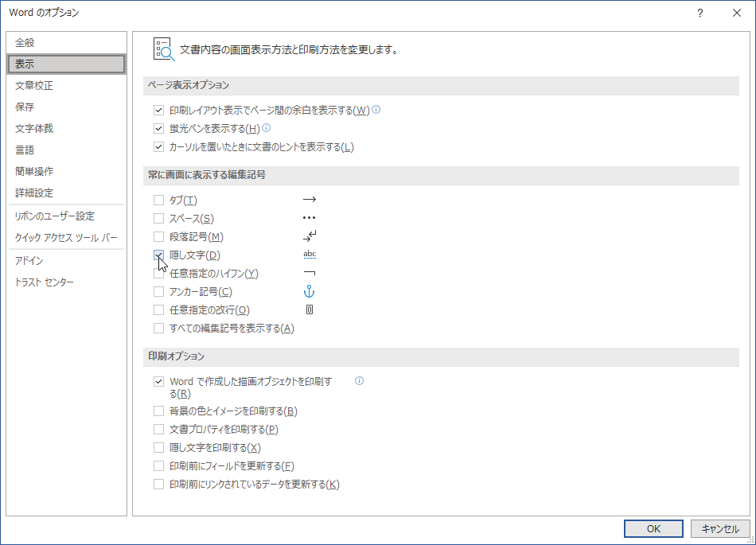Image resolution: width=756 pixels, height=545 pixels.
Task: Check the 段落記号(M) option
Action: tap(158, 236)
